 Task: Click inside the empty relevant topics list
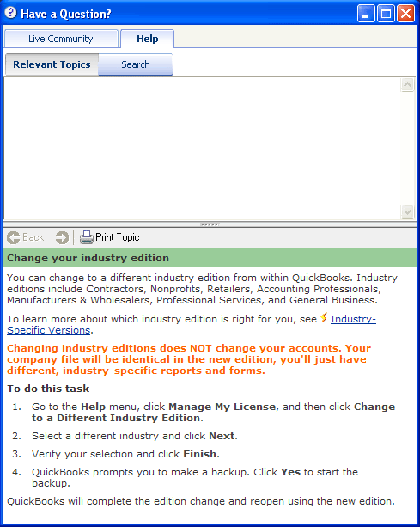tap(202, 149)
